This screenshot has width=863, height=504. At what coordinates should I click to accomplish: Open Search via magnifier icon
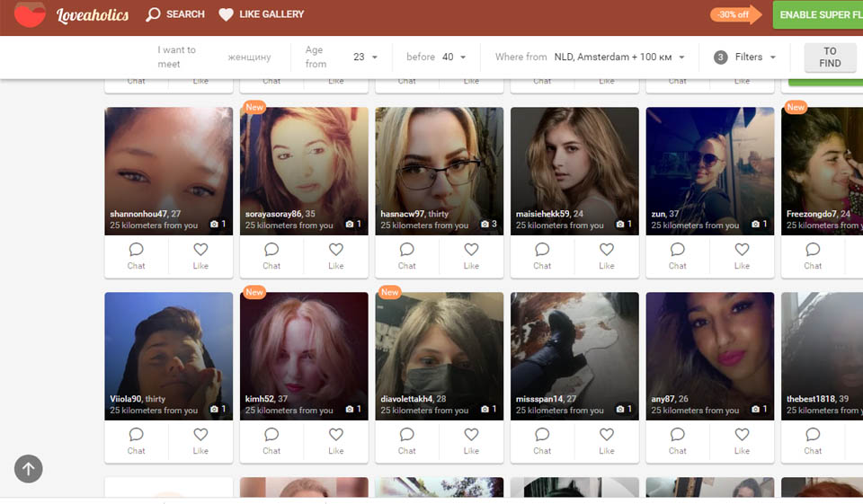point(154,14)
